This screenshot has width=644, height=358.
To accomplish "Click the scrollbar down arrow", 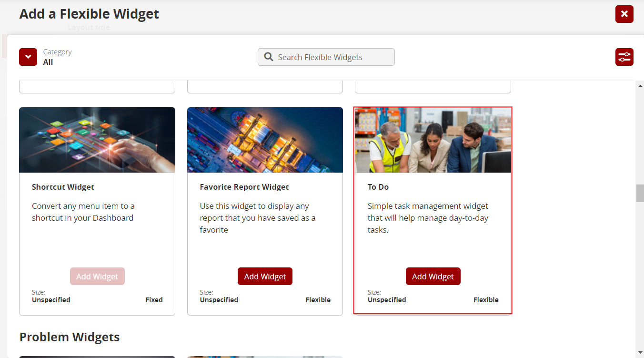I will click(640, 353).
